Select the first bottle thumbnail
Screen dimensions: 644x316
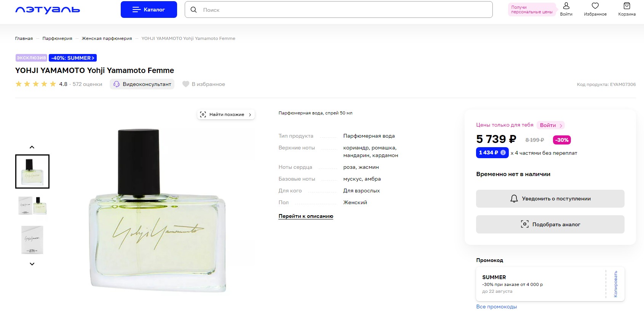point(32,171)
